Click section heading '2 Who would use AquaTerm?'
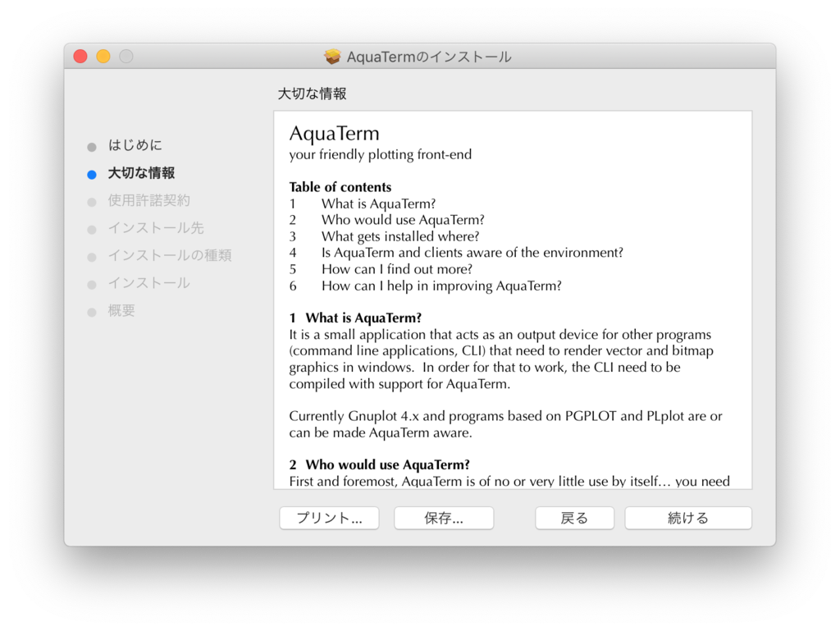The image size is (840, 631). pos(379,465)
